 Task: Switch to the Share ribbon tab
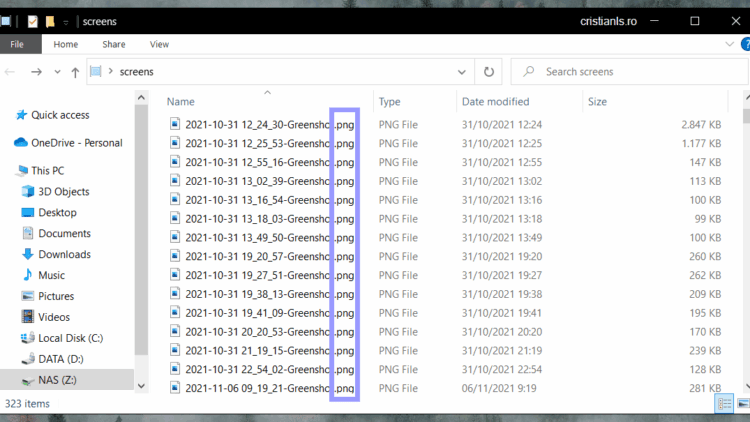[114, 44]
